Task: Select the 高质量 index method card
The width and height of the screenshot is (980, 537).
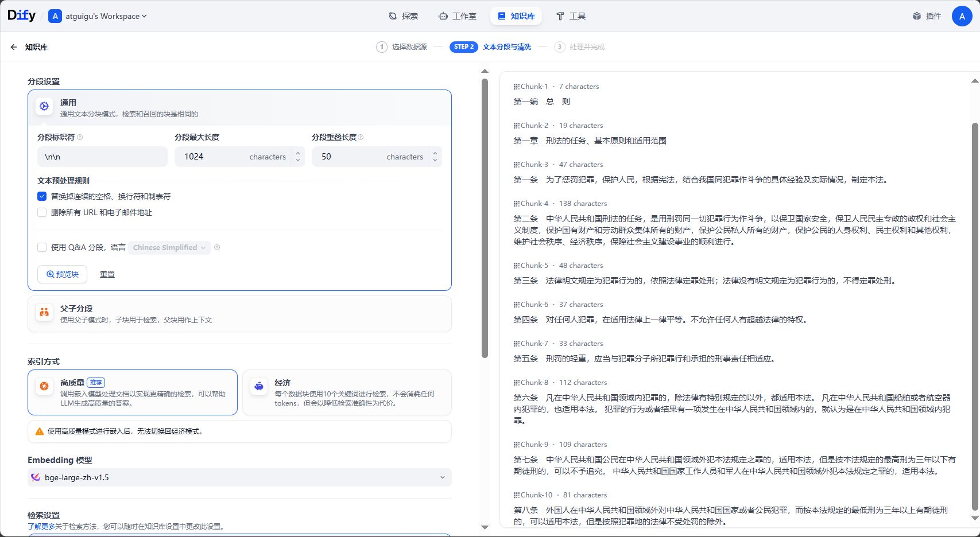Action: point(133,392)
